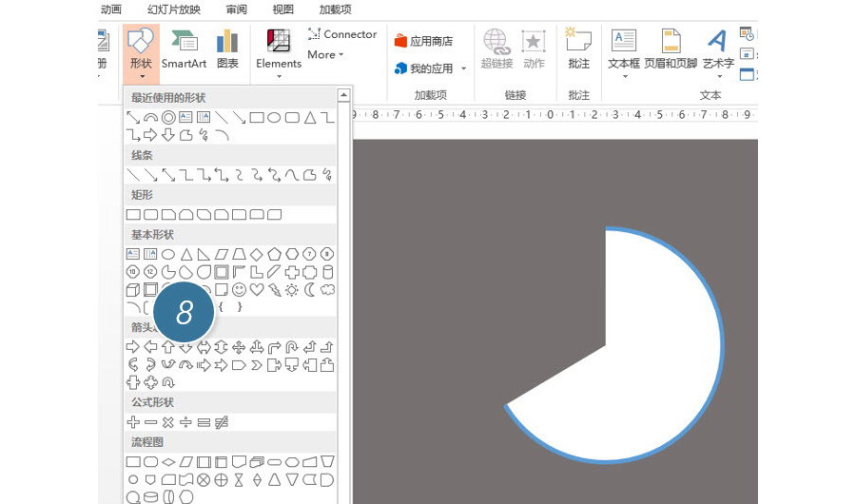Viewport: 856px width, 504px height.
Task: Open 艺术字 WordArt gallery
Action: (718, 49)
